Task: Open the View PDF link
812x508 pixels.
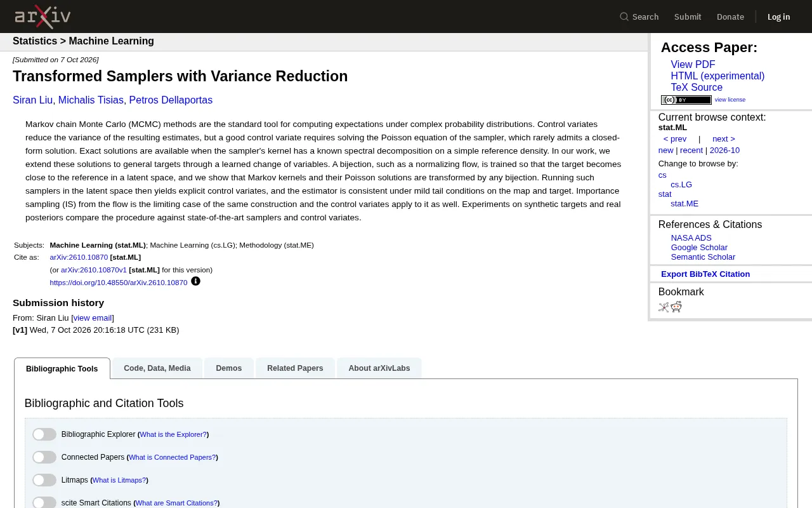Action: (x=693, y=65)
